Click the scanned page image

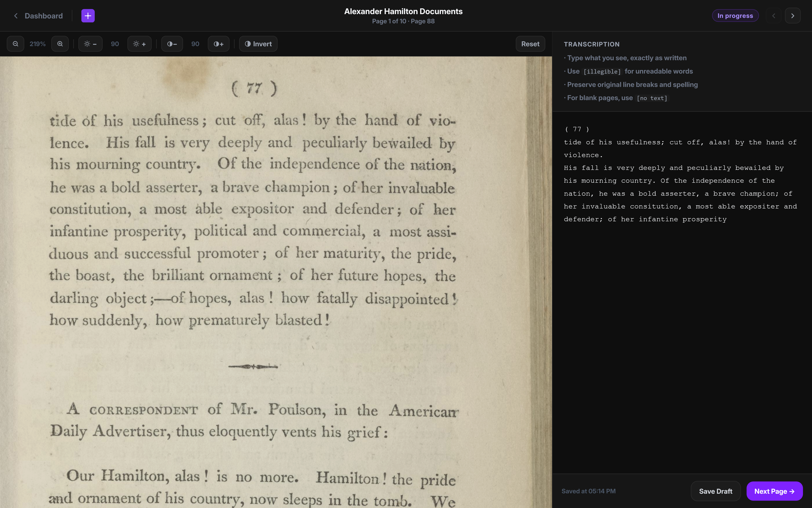click(x=276, y=282)
